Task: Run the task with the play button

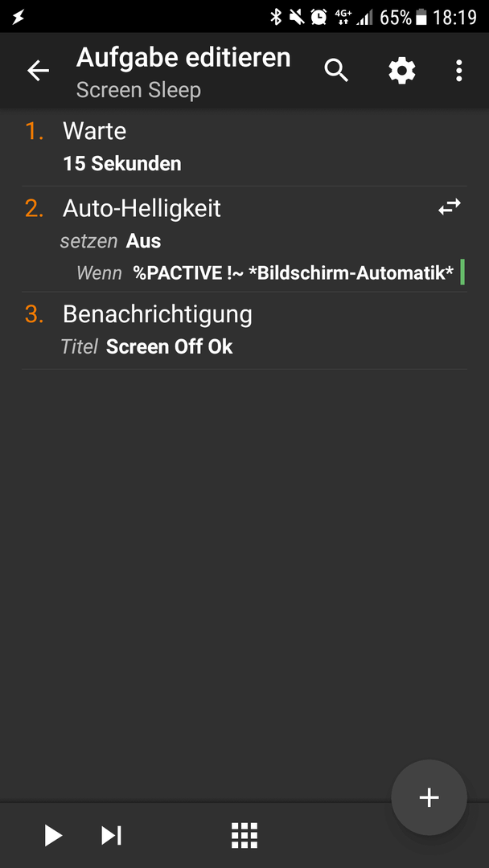Action: coord(54,835)
